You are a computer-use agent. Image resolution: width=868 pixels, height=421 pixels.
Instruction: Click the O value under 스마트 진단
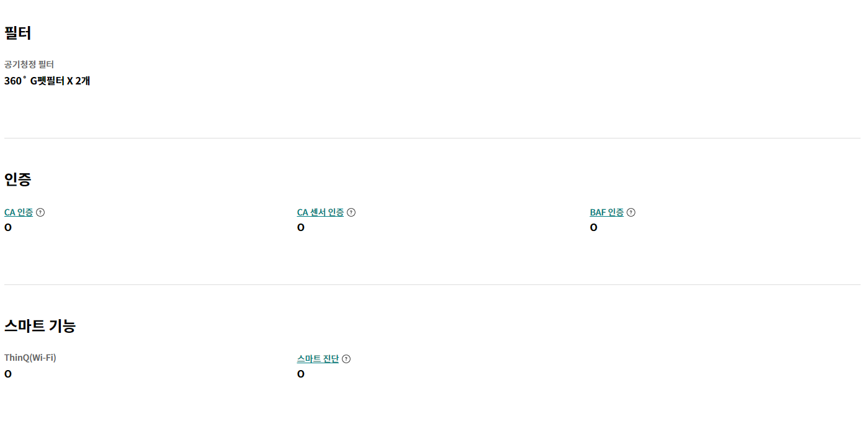[x=301, y=374]
